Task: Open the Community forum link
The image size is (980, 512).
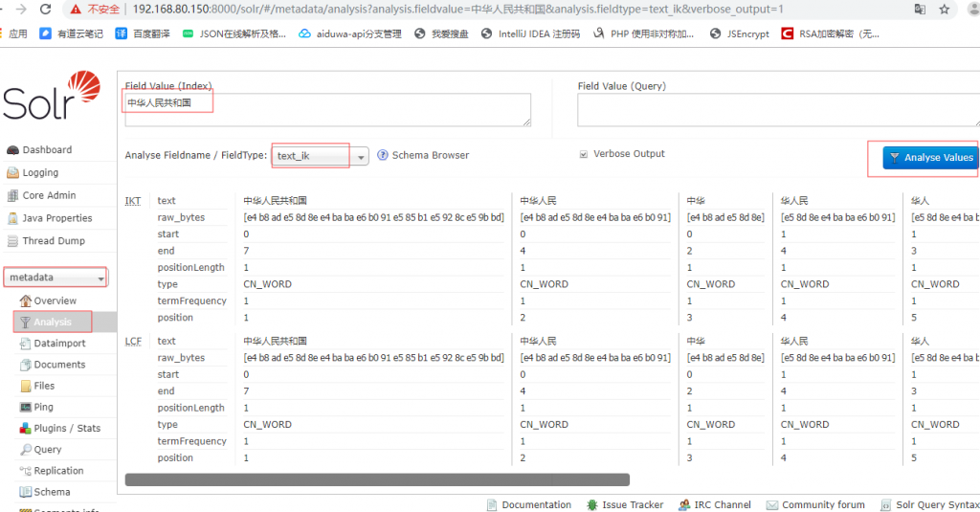Action: [823, 505]
